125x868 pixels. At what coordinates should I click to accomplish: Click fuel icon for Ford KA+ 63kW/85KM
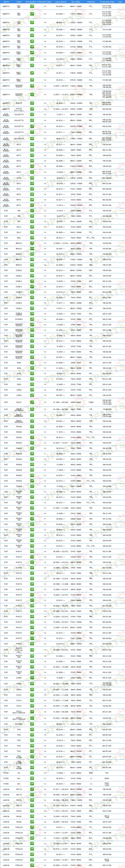click(32, 784)
